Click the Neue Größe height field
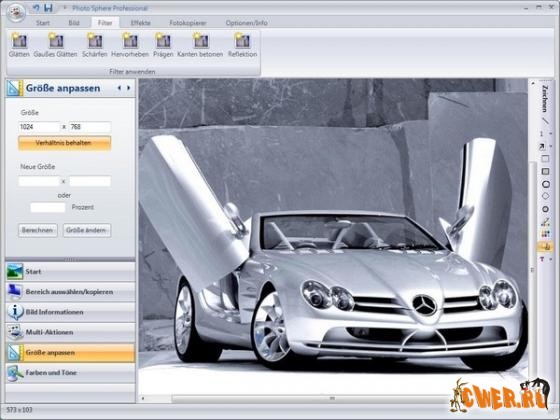Screen dimensions: 560x420 (90, 181)
